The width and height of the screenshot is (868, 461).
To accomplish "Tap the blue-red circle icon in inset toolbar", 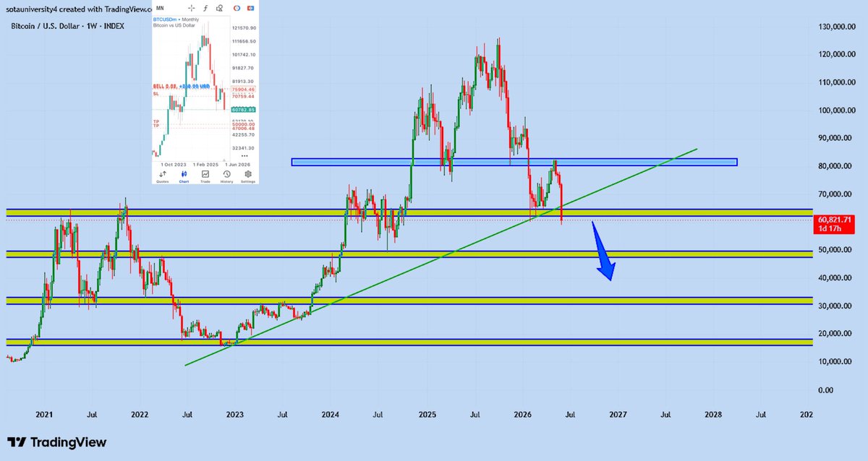I will (x=237, y=8).
